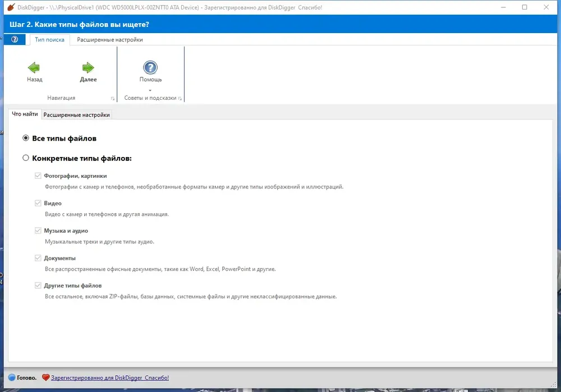
Task: Click the Word, Excel, PowerPoint documents description
Action: coord(160,269)
